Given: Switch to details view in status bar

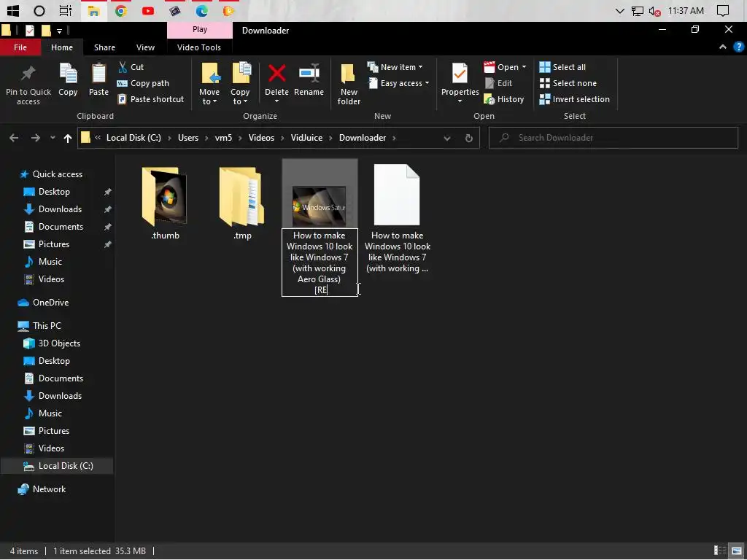Looking at the screenshot, I should click(720, 551).
